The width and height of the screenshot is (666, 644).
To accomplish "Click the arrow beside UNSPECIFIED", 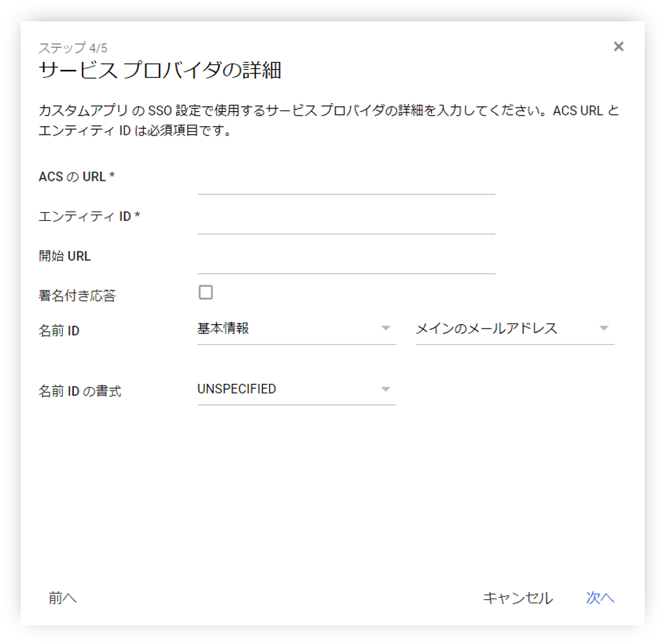I will tap(385, 389).
